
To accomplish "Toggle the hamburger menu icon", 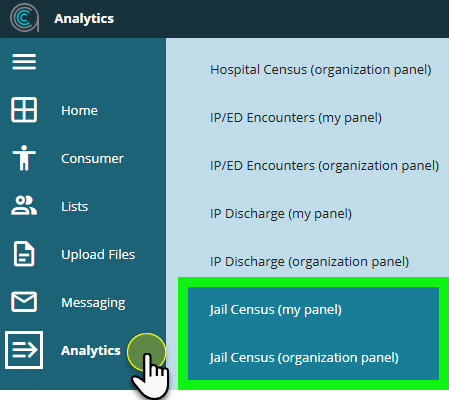I will tap(24, 62).
